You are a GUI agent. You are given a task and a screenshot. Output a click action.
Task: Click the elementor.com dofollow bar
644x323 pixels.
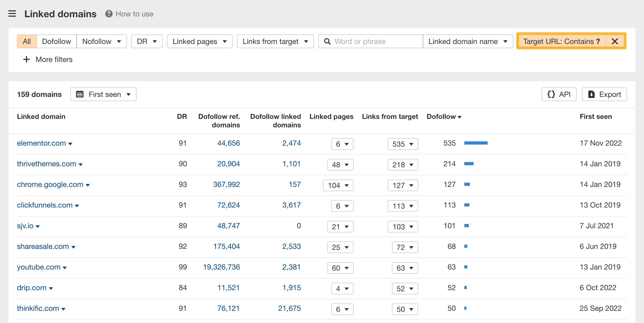[476, 143]
